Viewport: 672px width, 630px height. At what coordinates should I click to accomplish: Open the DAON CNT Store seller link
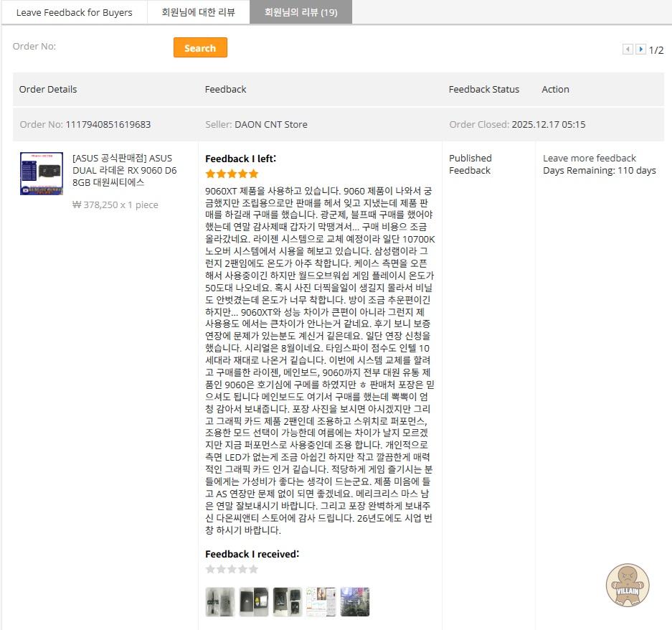point(270,124)
